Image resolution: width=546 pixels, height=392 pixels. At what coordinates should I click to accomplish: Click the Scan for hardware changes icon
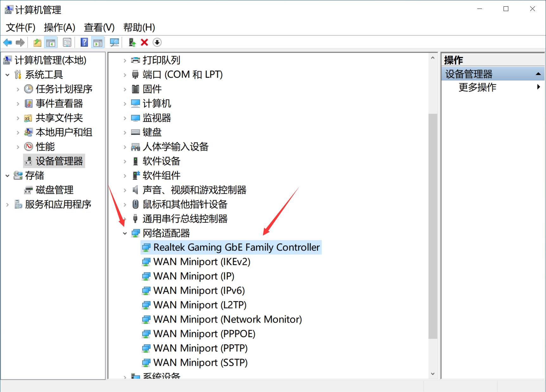tap(114, 42)
